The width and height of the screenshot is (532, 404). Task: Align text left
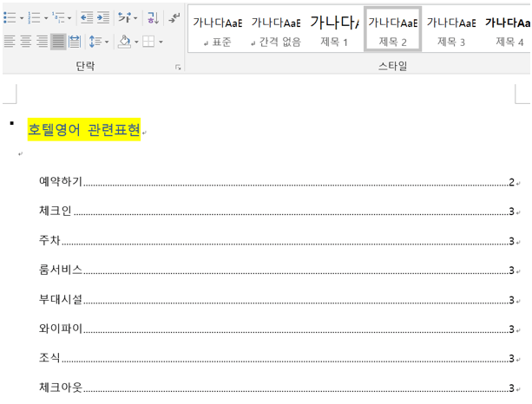pyautogui.click(x=10, y=42)
